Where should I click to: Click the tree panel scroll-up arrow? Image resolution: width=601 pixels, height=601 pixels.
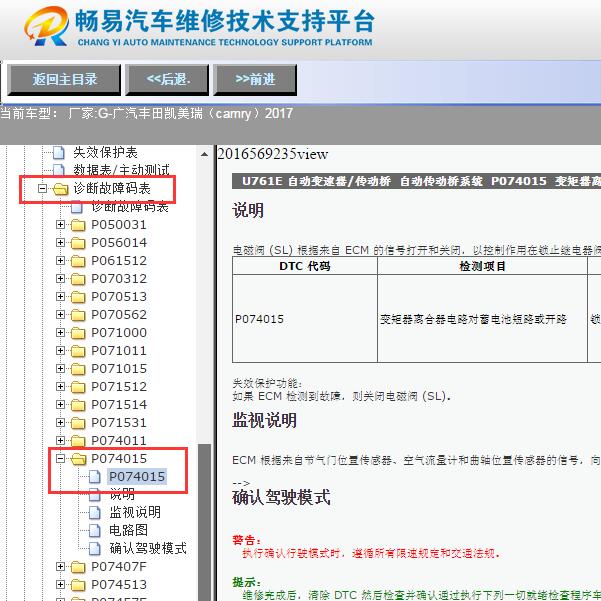[204, 154]
